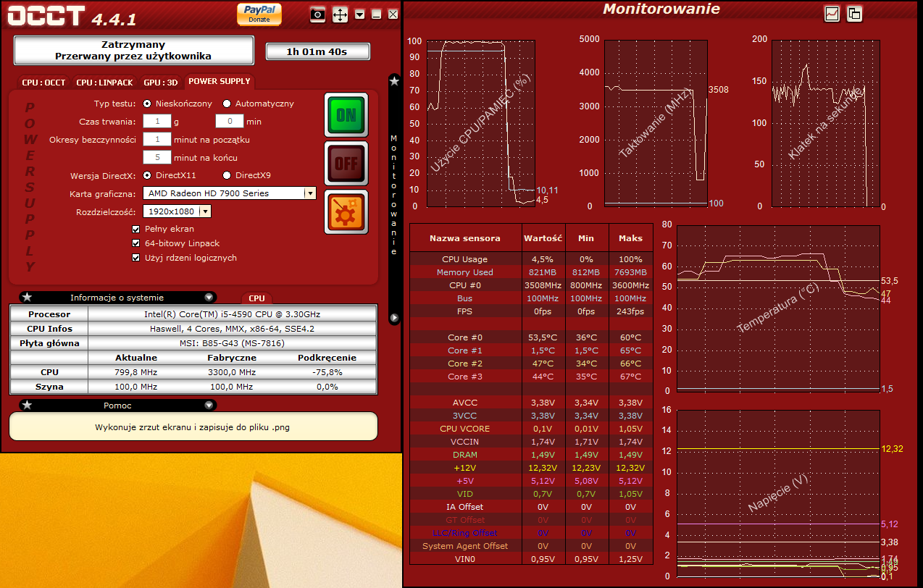This screenshot has height=588, width=923.
Task: Click the DRAM sensor name
Action: tap(465, 455)
